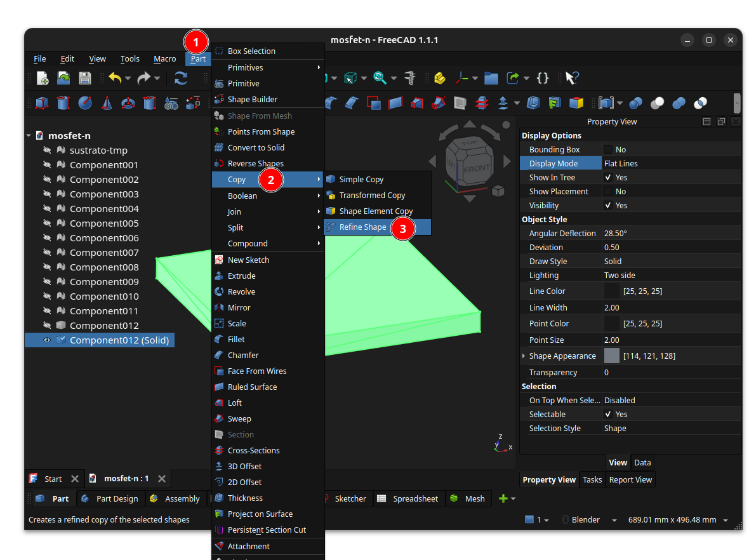Open the Boolean submenu entry
Image resolution: width=749 pixels, height=560 pixels.
[268, 196]
